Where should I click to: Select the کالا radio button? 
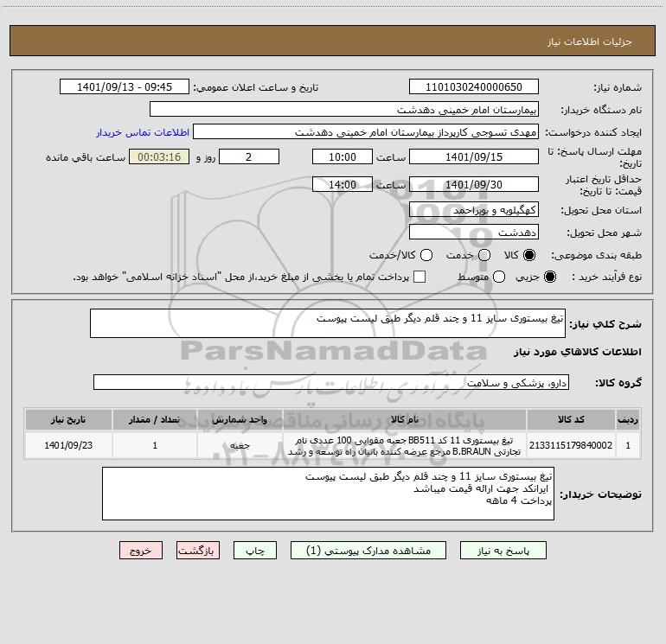click(x=529, y=255)
